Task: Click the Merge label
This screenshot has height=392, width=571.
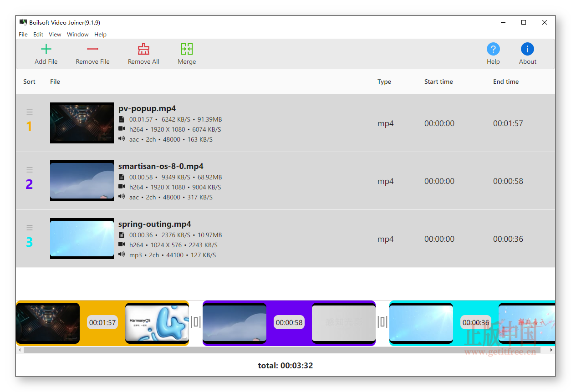Action: (187, 61)
